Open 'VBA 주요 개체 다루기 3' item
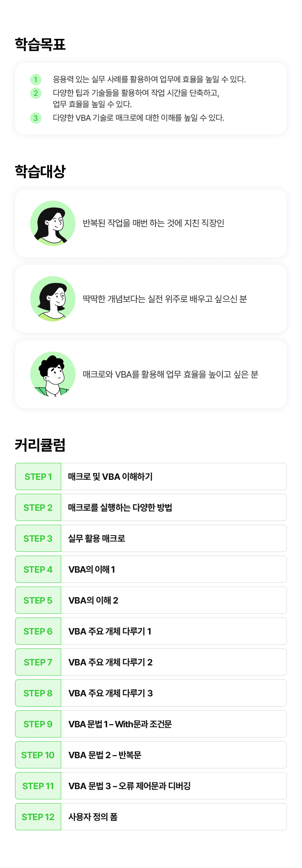This screenshot has width=302, height=868. (111, 693)
